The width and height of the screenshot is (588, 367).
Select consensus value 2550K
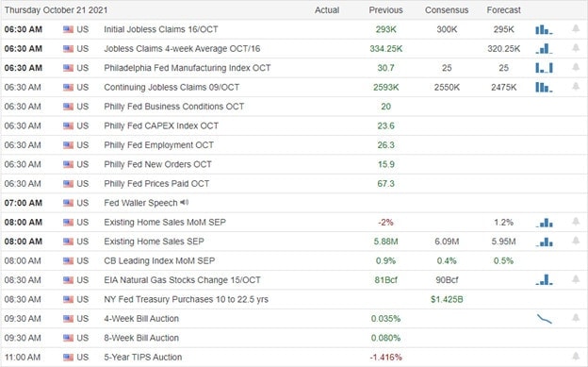(x=447, y=87)
